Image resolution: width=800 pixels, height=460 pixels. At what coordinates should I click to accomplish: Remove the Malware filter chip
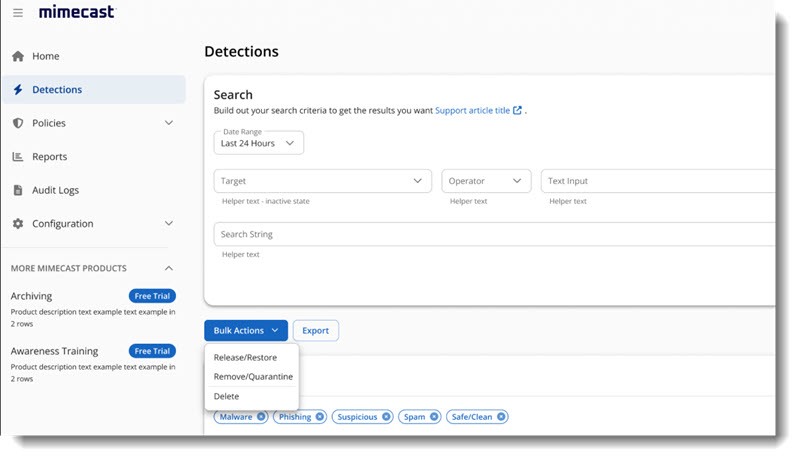tap(261, 417)
